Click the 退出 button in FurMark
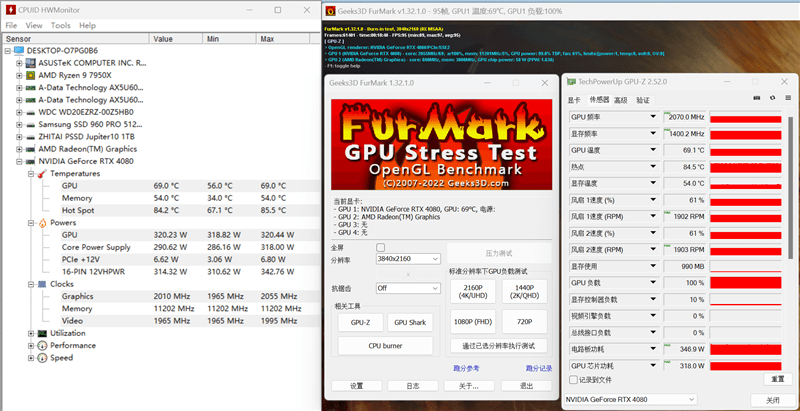 [x=527, y=386]
